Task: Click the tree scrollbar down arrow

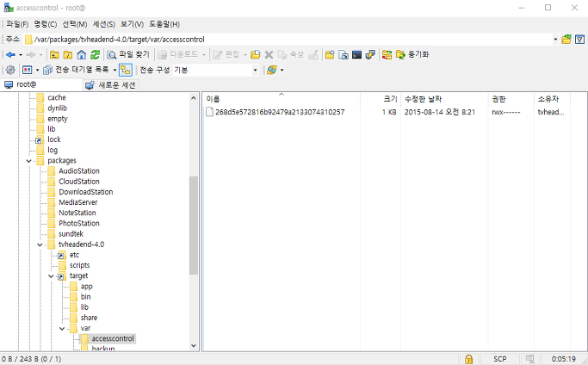Action: click(x=194, y=346)
